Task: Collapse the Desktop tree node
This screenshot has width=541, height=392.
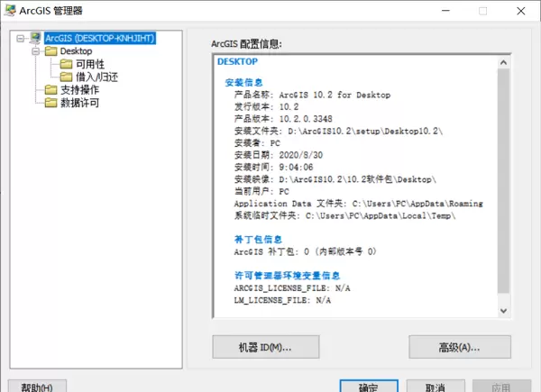Action: click(35, 51)
